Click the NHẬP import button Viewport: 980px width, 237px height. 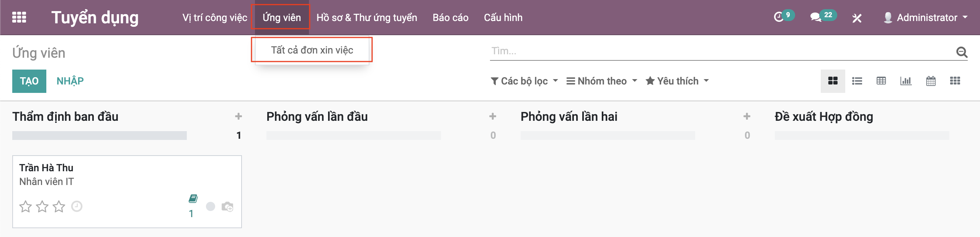coord(70,81)
